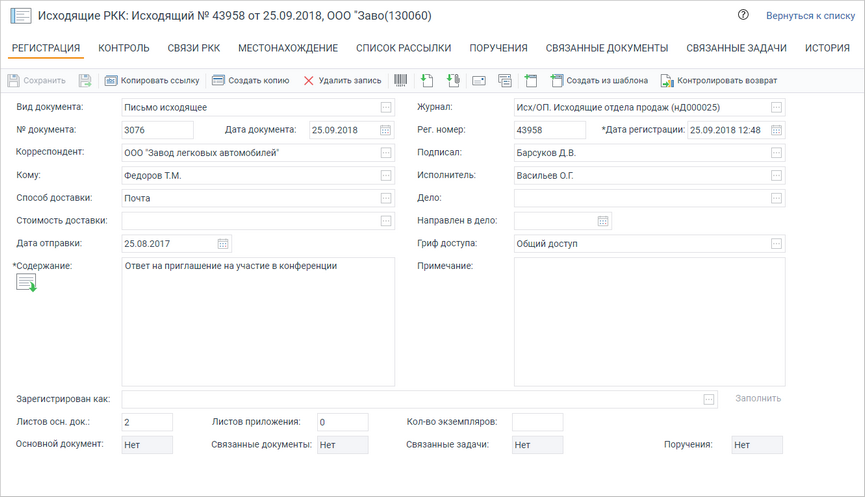This screenshot has height=497, width=865.
Task: Click the attach document icon with green arrow
Action: (x=427, y=81)
